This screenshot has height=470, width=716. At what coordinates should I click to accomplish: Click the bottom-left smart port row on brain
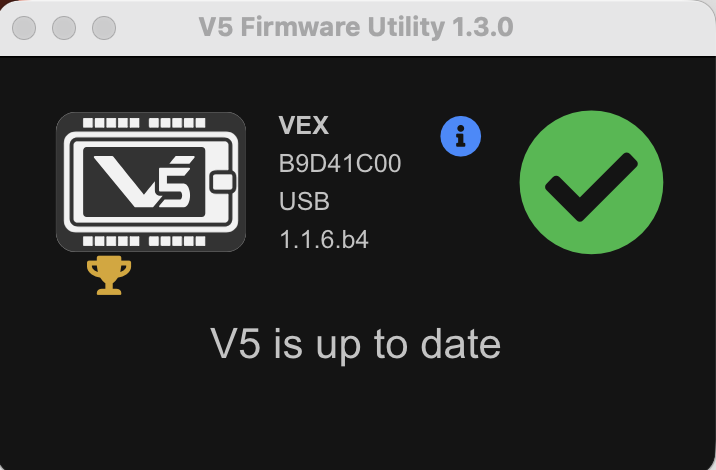(x=111, y=241)
